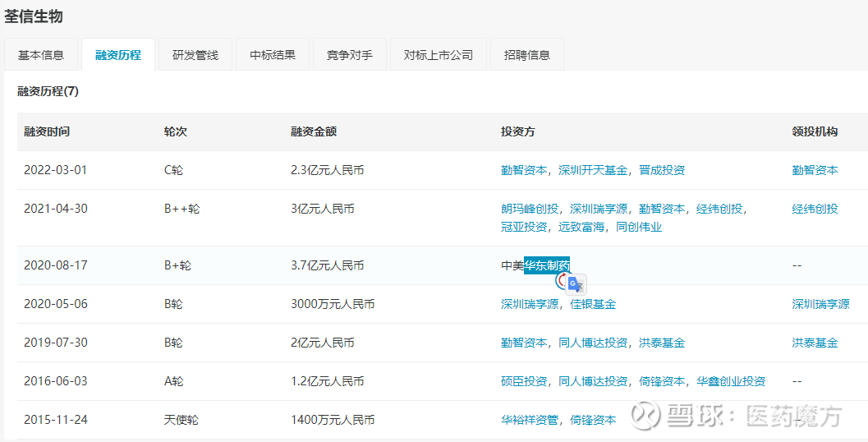Click the A轮 round cell

(x=173, y=381)
